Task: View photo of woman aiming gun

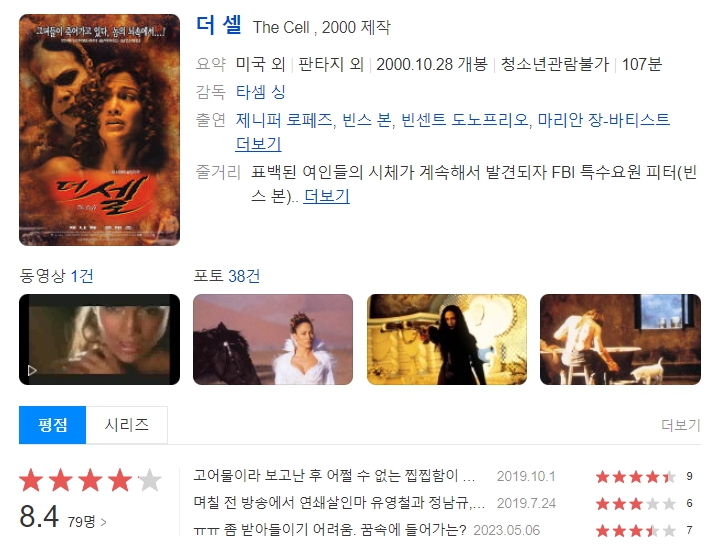Action: tap(447, 339)
